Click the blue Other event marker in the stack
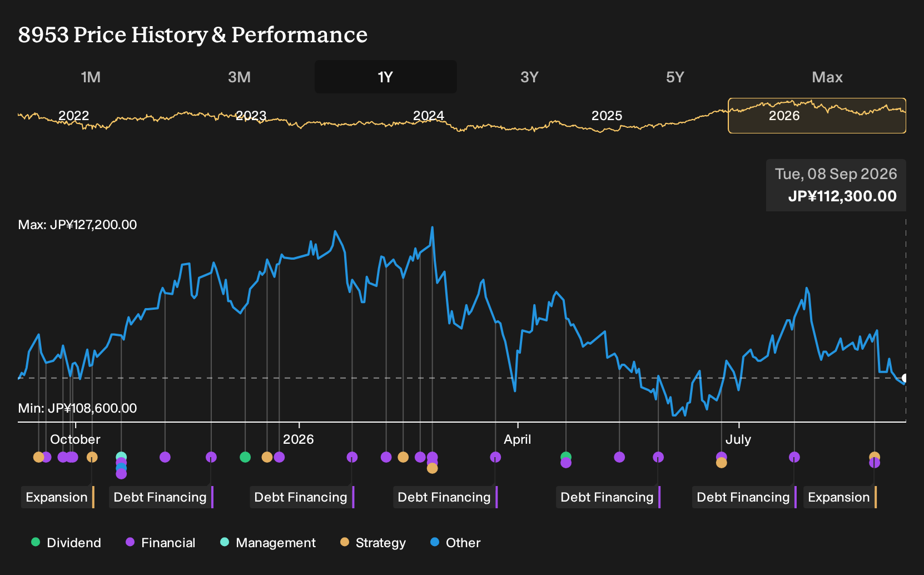Screen dimensions: 924x575 (121, 468)
